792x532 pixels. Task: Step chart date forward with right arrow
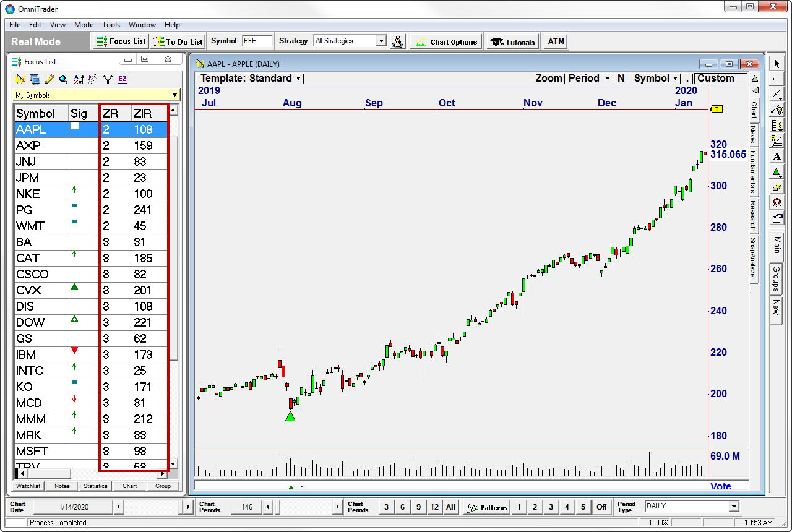[189, 507]
